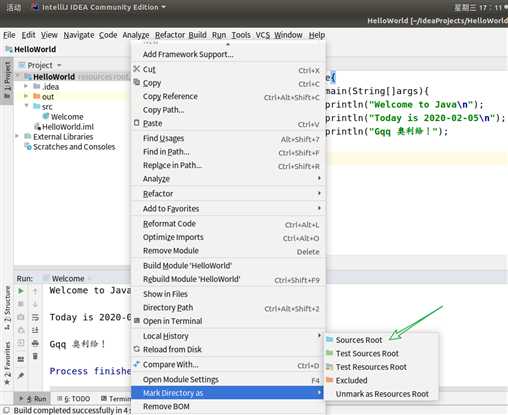Click "Build completed successfully" status message

point(72,410)
